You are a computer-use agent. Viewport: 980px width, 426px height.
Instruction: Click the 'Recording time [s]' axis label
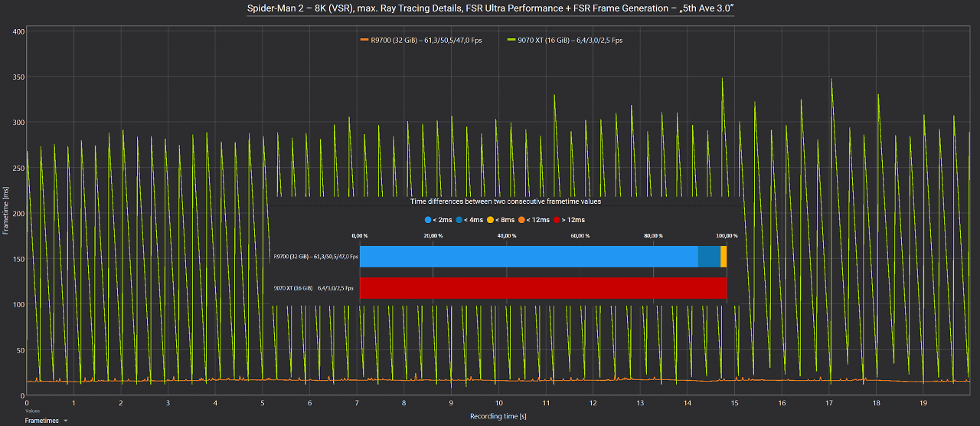[498, 416]
